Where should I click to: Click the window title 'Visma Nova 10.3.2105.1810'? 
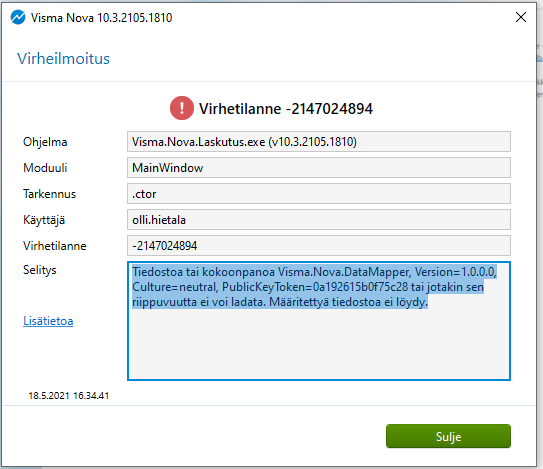pos(101,18)
